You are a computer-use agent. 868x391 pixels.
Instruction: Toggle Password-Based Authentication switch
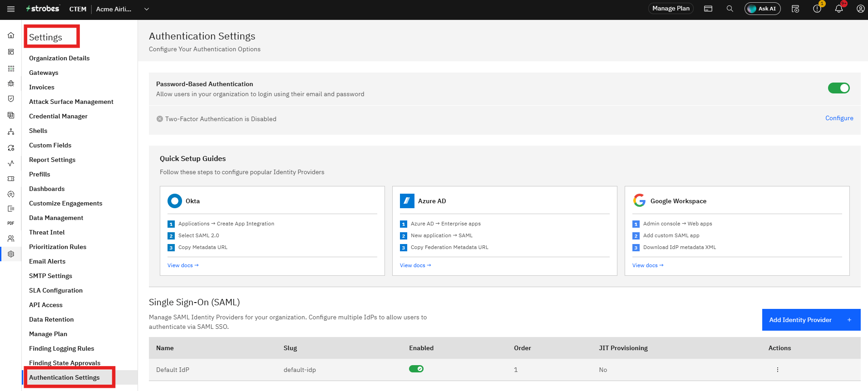coord(838,88)
